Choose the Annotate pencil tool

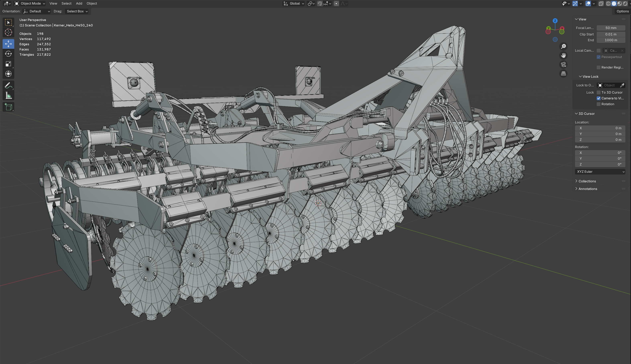click(8, 86)
